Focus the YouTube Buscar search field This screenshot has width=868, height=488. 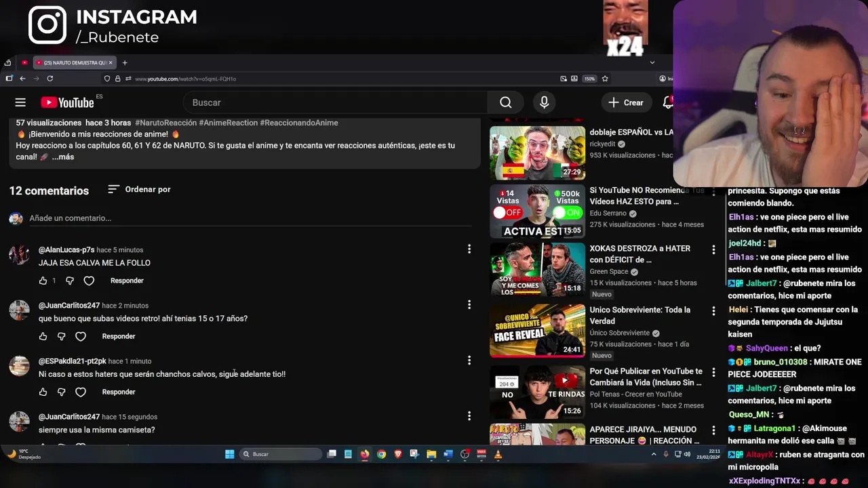pos(335,102)
